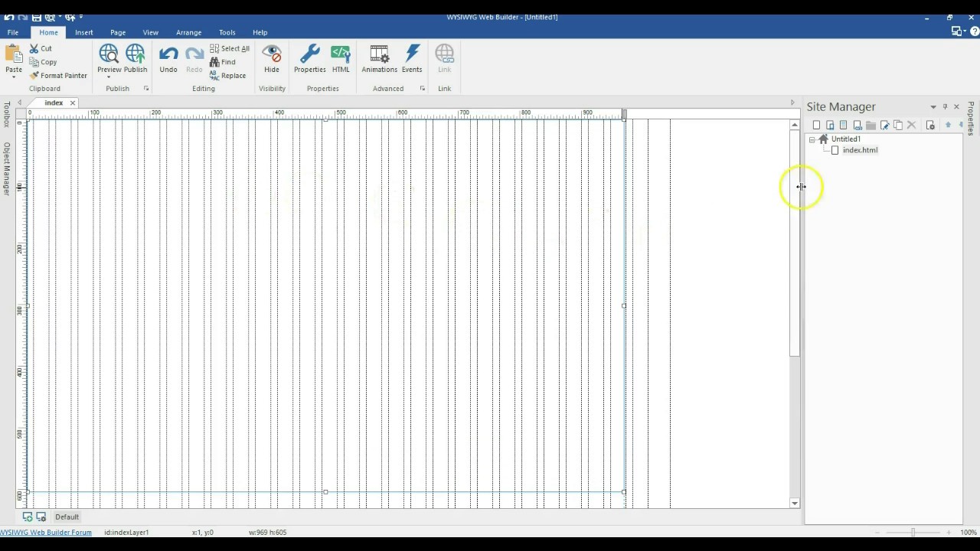Viewport: 980px width, 551px height.
Task: Open the Properties side panel tab
Action: click(x=971, y=118)
